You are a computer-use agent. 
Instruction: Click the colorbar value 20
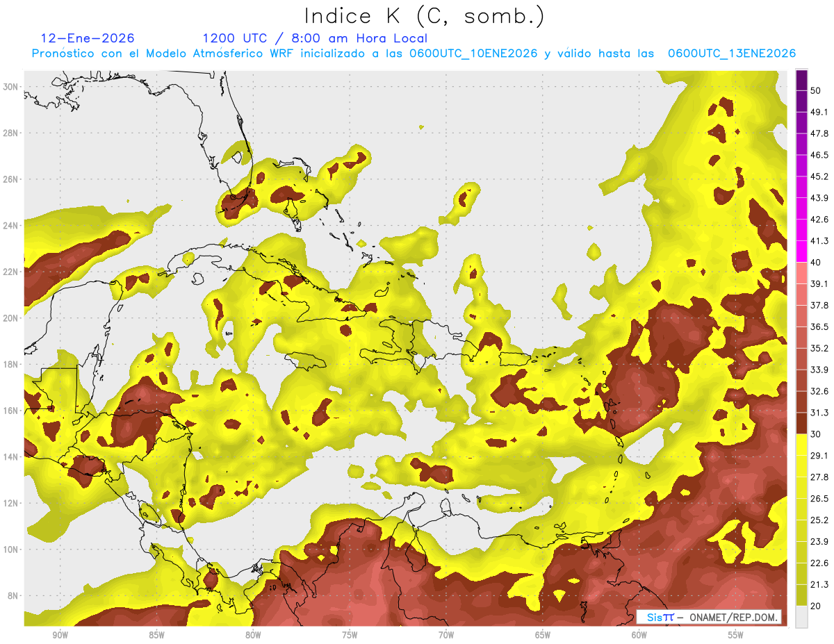click(x=816, y=606)
